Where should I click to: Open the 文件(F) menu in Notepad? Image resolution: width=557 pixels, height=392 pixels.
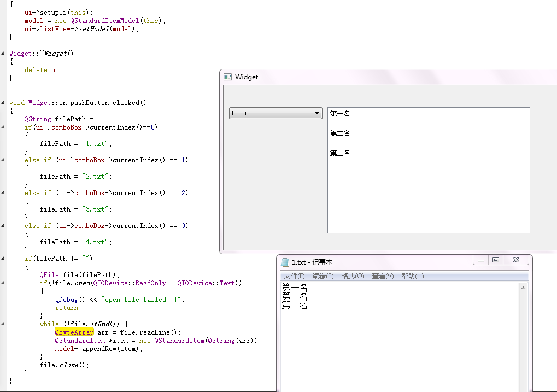click(294, 276)
